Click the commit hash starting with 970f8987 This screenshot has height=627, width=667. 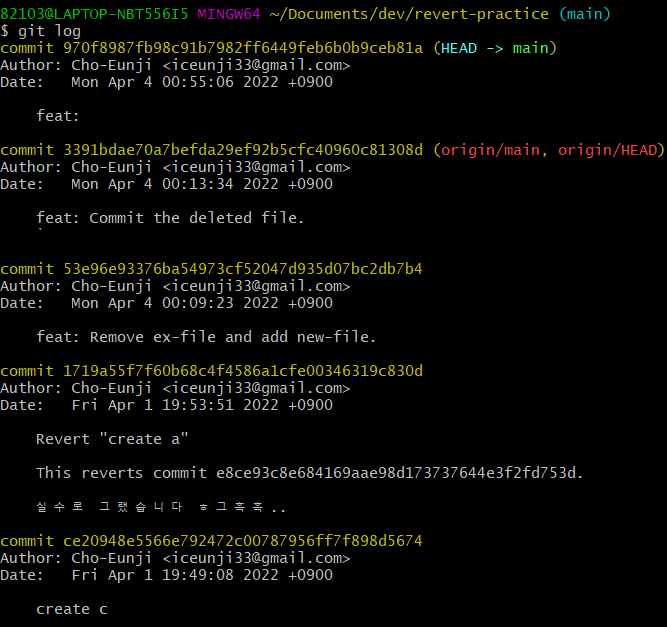238,48
